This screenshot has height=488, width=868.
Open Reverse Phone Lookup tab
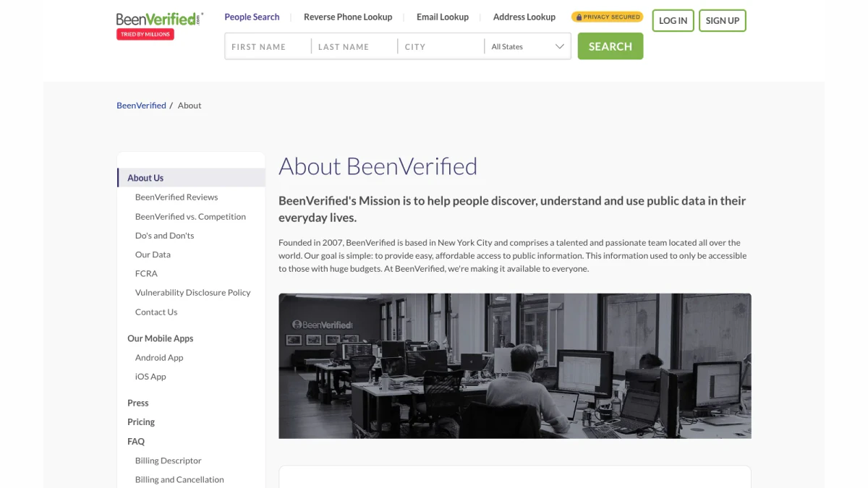click(348, 17)
